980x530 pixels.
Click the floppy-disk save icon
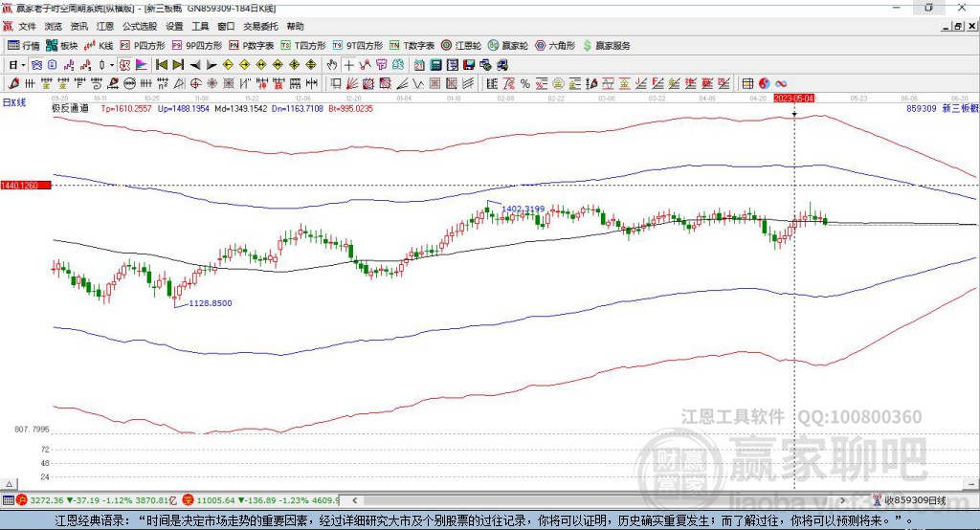469,64
